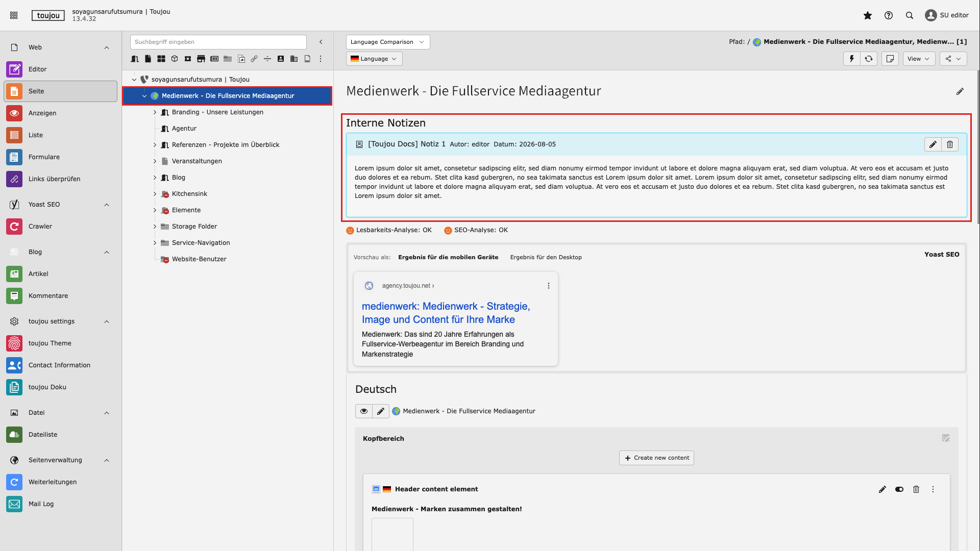Open the help question mark icon
This screenshot has width=980, height=551.
tap(889, 15)
